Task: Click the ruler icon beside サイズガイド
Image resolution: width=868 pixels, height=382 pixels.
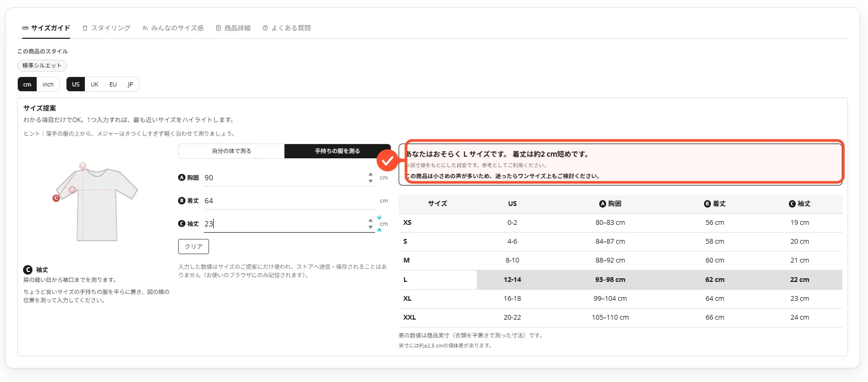Action: click(25, 28)
